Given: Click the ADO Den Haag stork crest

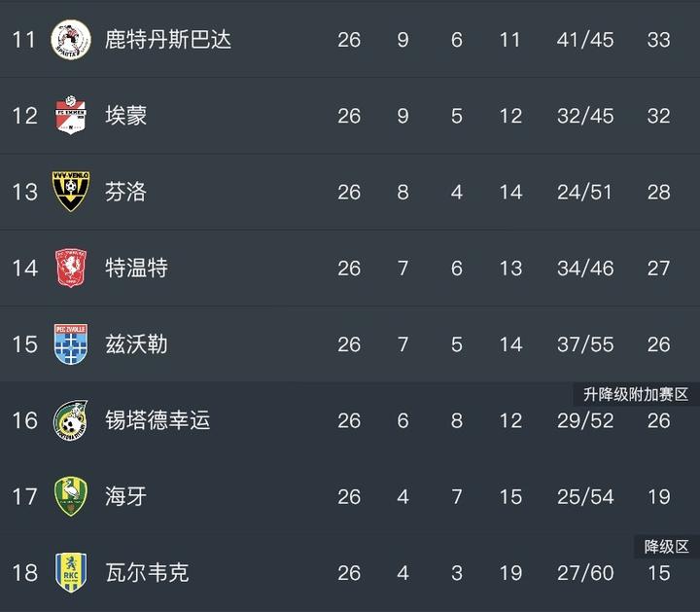Looking at the screenshot, I should click(x=71, y=496).
